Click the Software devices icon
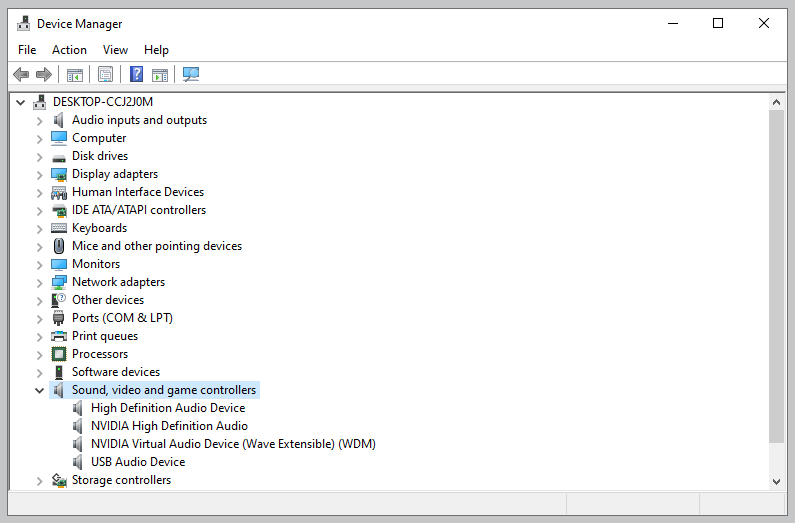The width and height of the screenshot is (795, 523). [x=59, y=372]
